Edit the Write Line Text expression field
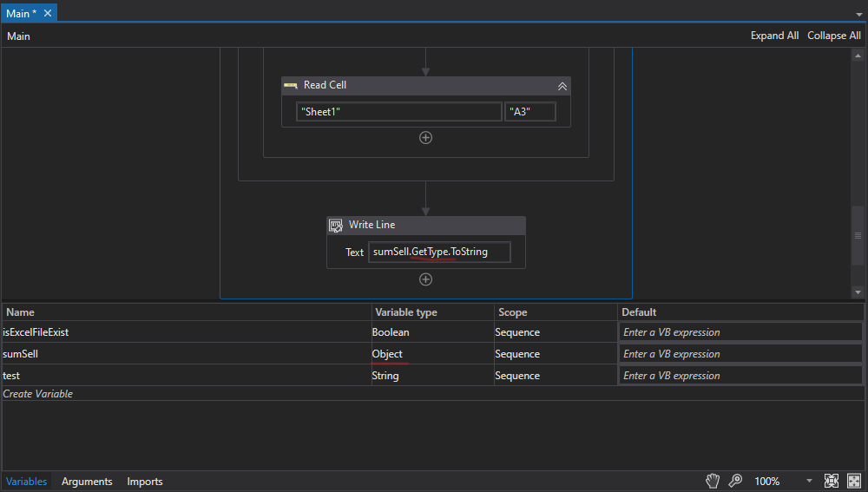 pos(439,252)
